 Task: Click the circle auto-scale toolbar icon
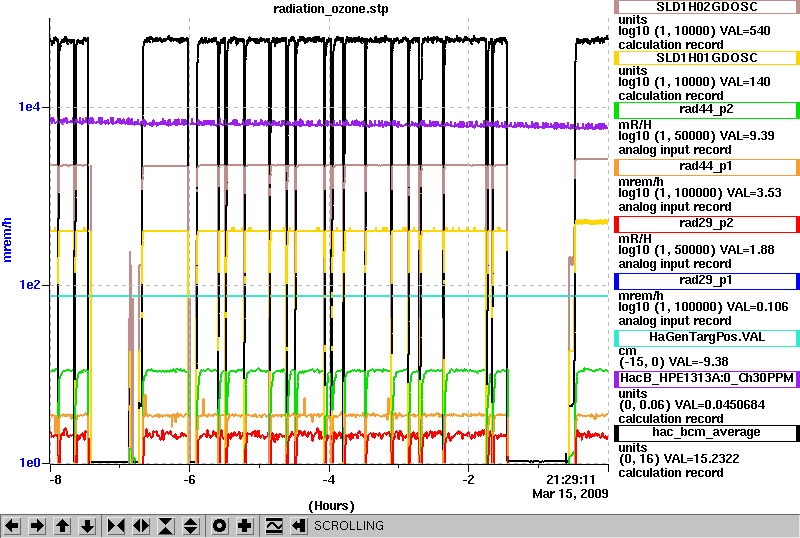point(219,526)
